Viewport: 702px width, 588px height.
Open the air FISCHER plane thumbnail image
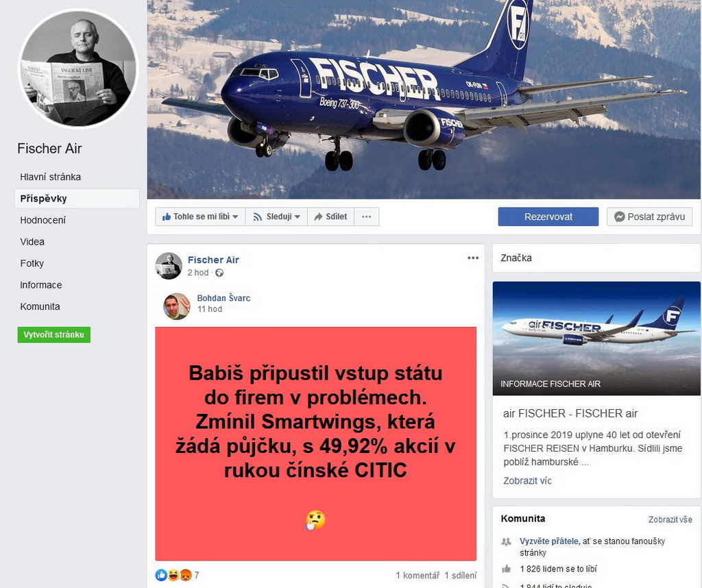click(x=596, y=339)
